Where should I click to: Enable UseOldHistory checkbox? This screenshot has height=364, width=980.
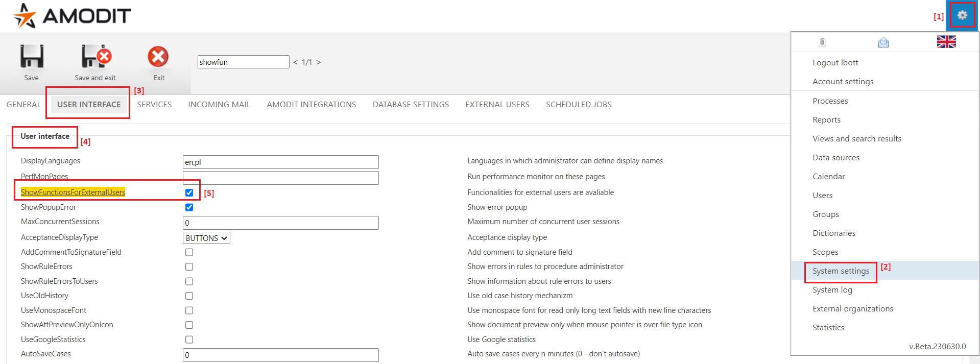pyautogui.click(x=189, y=296)
